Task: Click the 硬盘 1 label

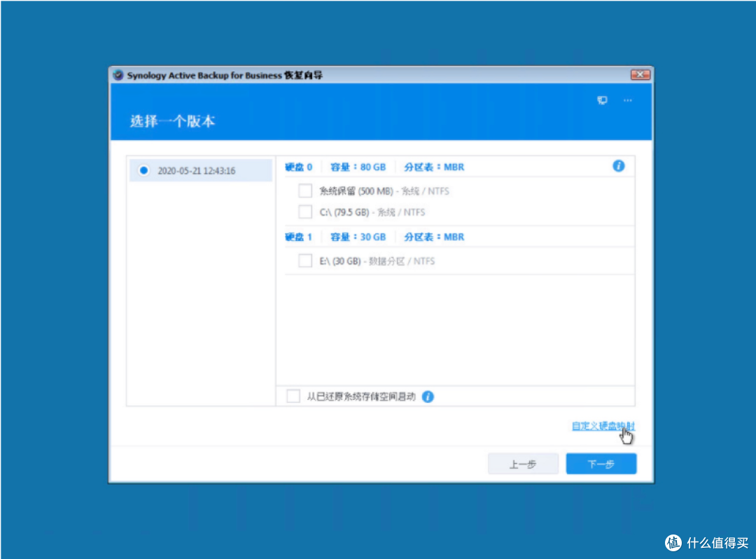Action: 298,237
